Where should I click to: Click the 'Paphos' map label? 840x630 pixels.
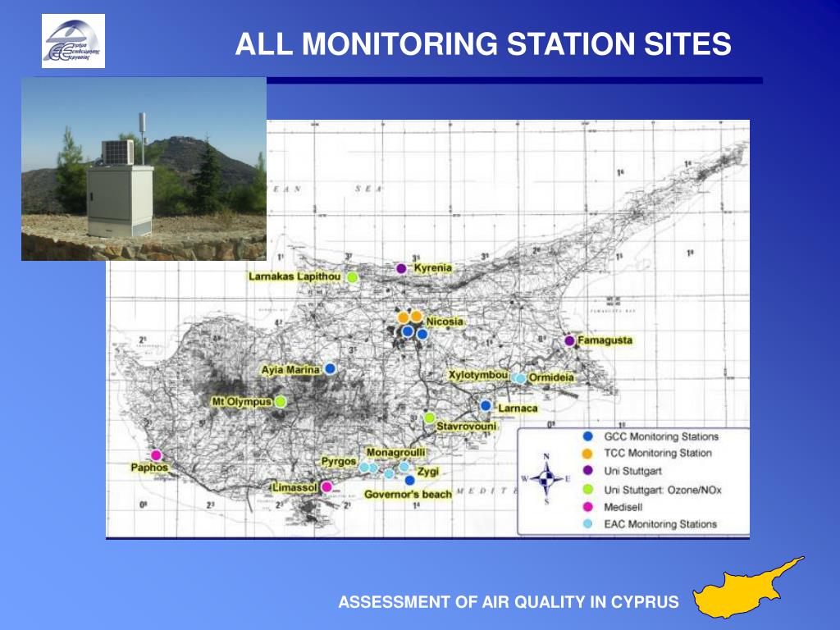pyautogui.click(x=149, y=468)
